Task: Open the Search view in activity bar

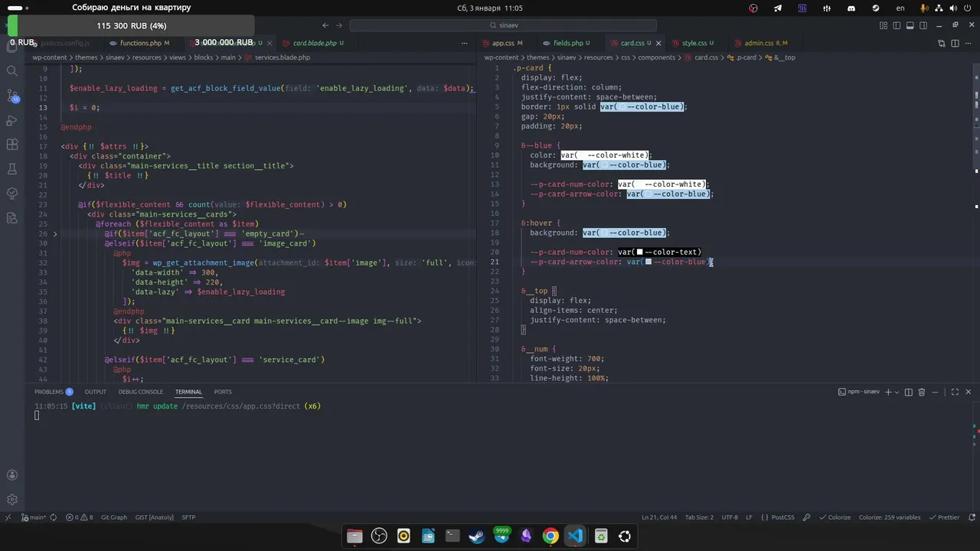Action: [11, 71]
